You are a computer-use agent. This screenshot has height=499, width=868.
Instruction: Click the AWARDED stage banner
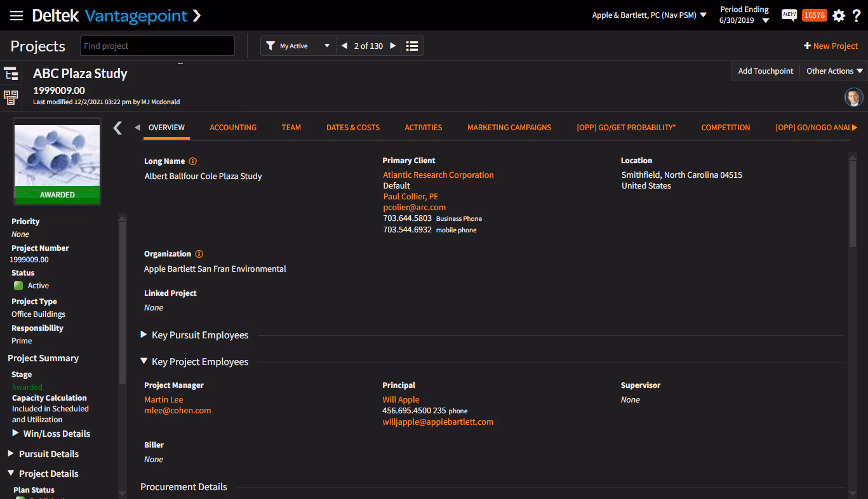(x=57, y=195)
